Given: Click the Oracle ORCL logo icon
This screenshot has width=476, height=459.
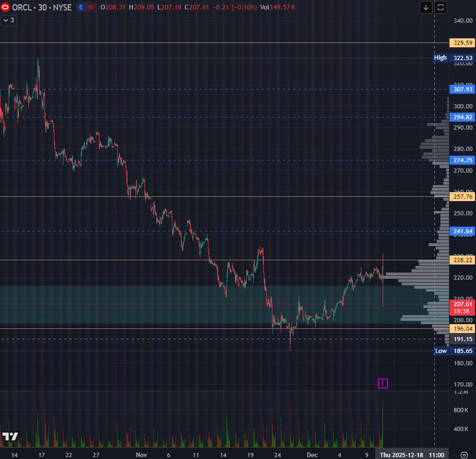Looking at the screenshot, I should [5, 7].
